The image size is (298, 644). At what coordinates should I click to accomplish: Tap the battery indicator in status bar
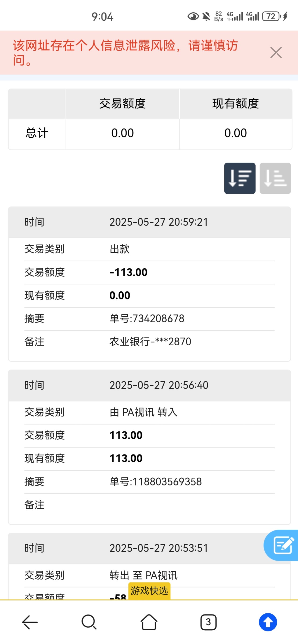click(271, 17)
